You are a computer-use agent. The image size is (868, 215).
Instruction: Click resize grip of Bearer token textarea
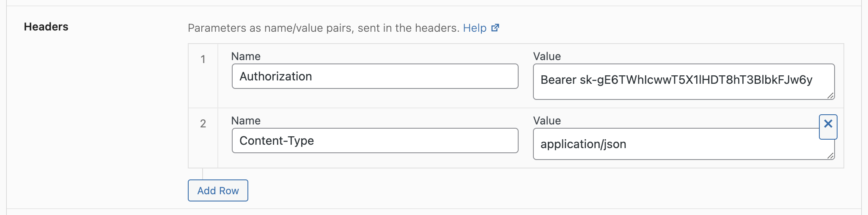click(x=830, y=96)
